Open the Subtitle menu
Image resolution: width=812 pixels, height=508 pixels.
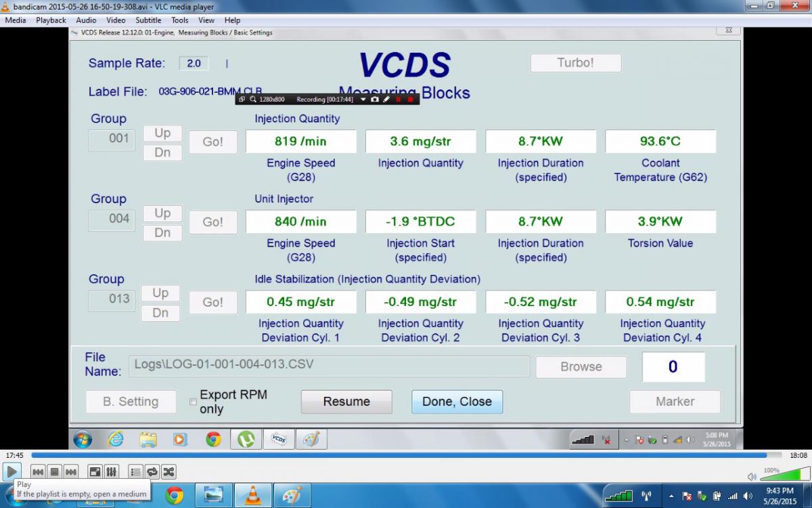148,20
